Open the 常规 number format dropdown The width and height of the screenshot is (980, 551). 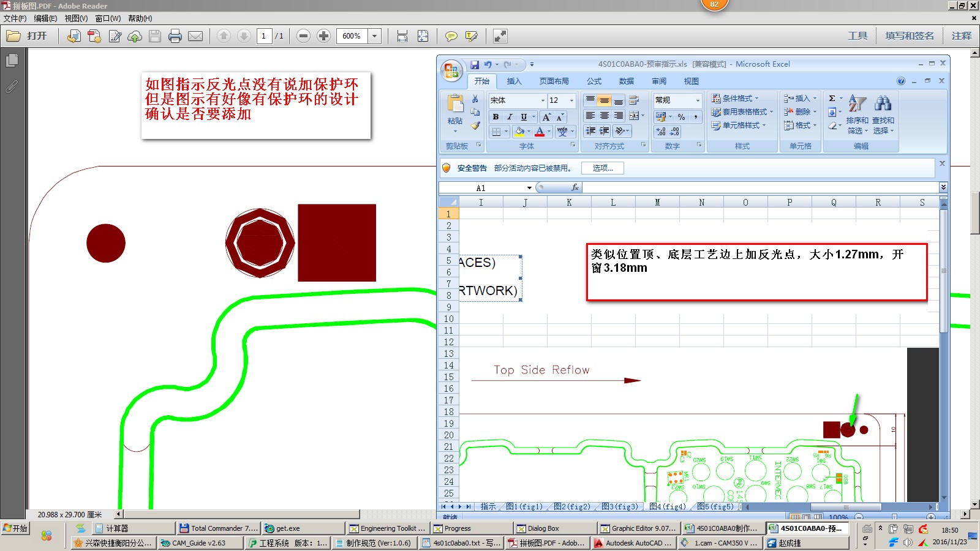click(697, 100)
